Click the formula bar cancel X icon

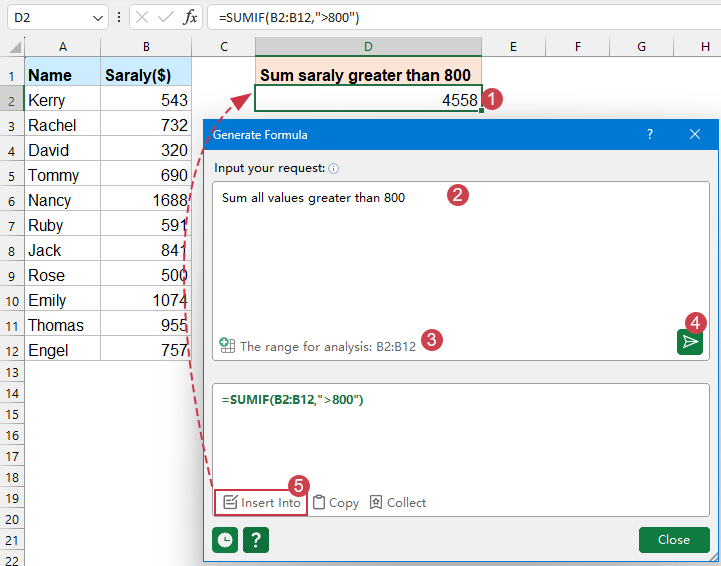click(143, 18)
